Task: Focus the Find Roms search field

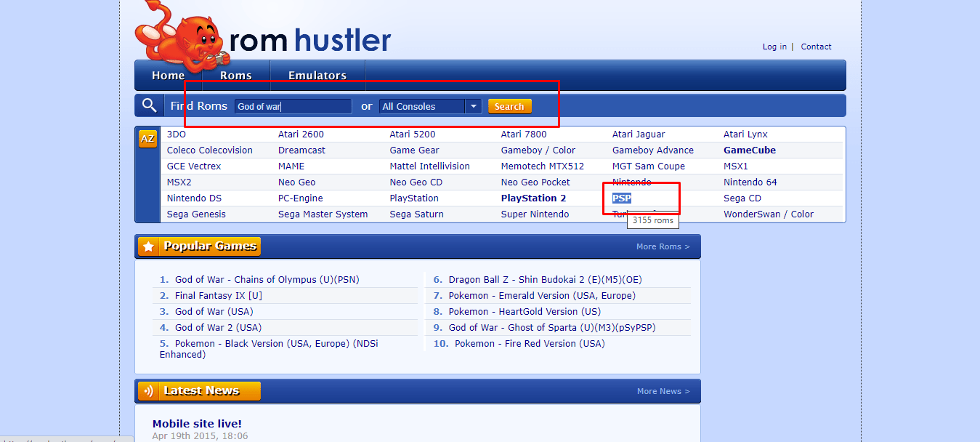Action: point(293,106)
